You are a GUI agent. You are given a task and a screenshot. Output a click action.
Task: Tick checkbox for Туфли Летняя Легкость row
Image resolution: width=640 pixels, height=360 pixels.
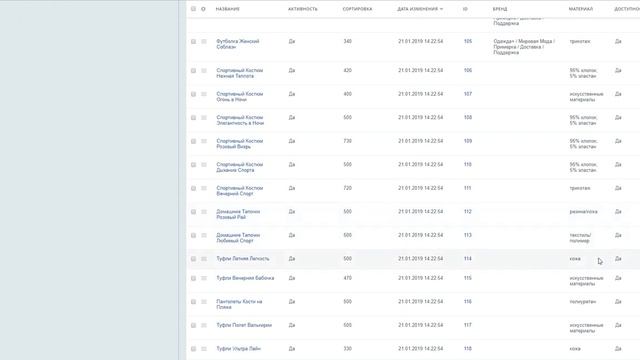click(x=193, y=259)
